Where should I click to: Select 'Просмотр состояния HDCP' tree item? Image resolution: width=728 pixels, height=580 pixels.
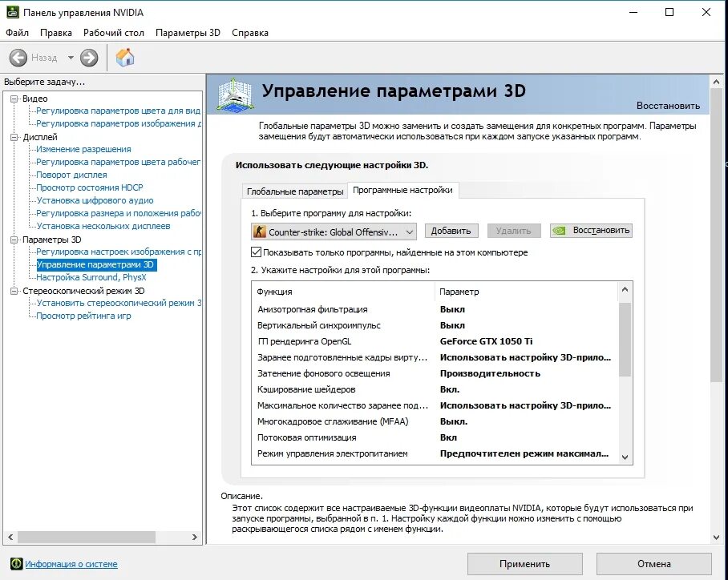pos(90,188)
